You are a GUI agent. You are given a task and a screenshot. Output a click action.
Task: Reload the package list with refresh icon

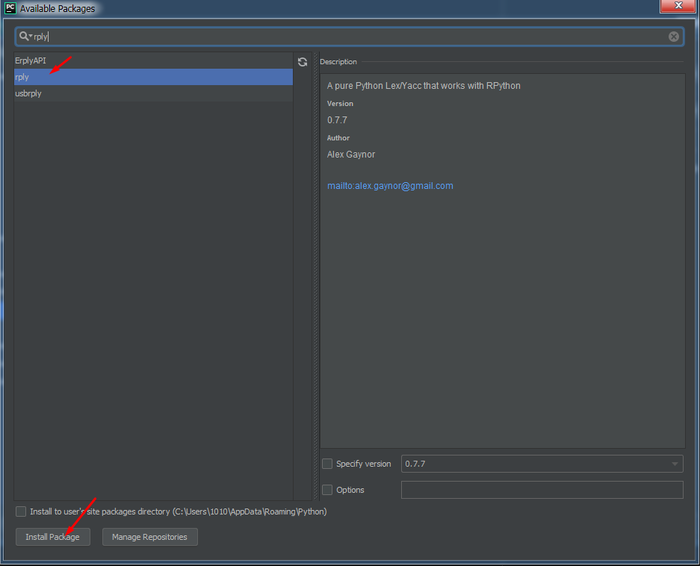point(303,62)
